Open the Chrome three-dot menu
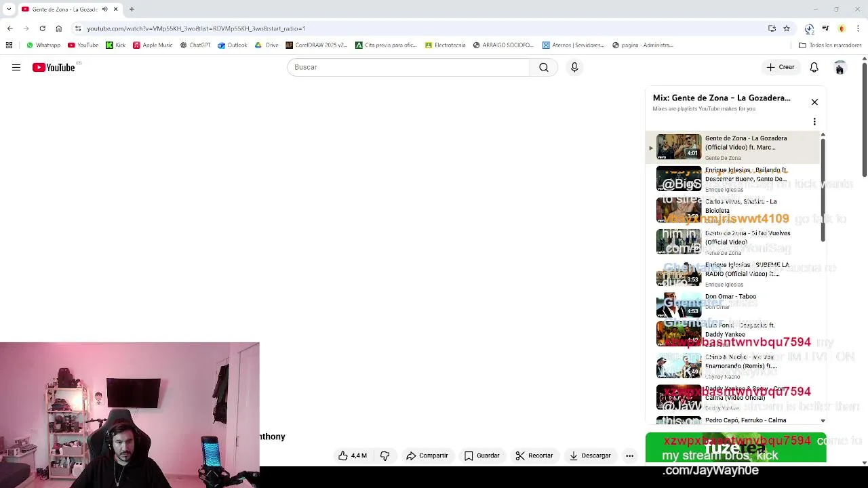The height and width of the screenshot is (488, 868). [x=858, y=28]
